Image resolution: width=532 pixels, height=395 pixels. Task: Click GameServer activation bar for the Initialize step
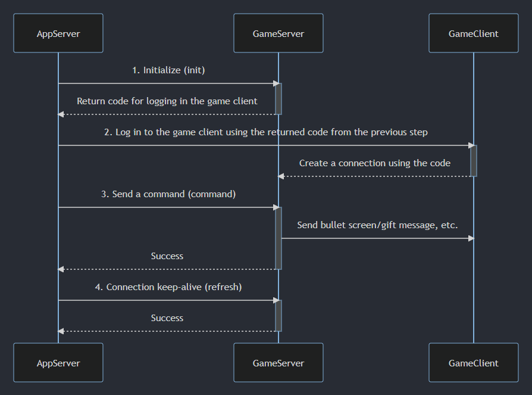(x=278, y=99)
